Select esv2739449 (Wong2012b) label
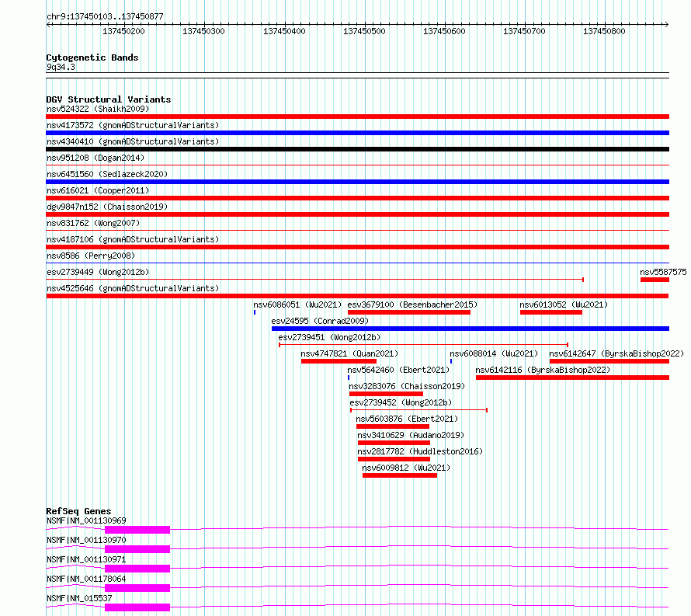The height and width of the screenshot is (616, 691). tap(98, 272)
